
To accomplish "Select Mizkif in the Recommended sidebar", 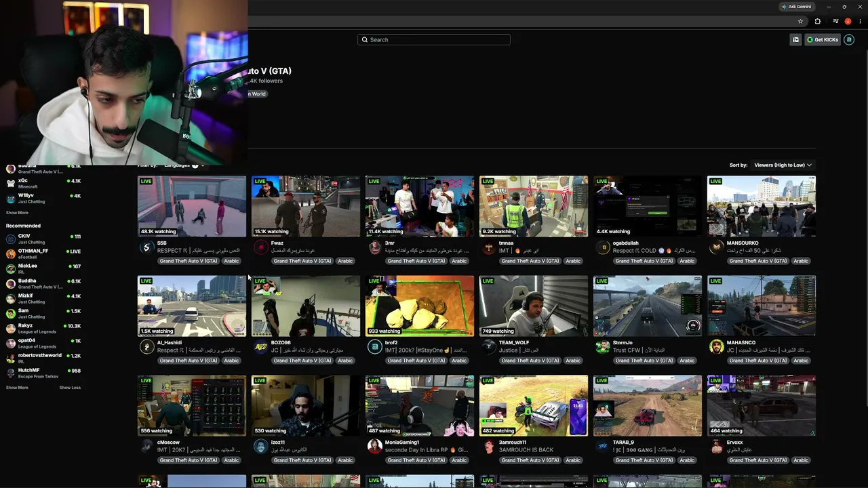I will pyautogui.click(x=43, y=299).
